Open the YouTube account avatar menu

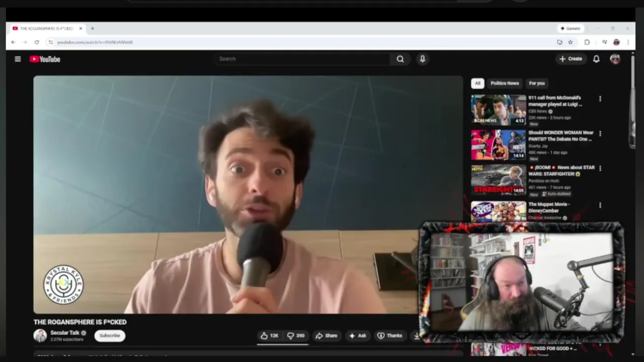pos(615,59)
